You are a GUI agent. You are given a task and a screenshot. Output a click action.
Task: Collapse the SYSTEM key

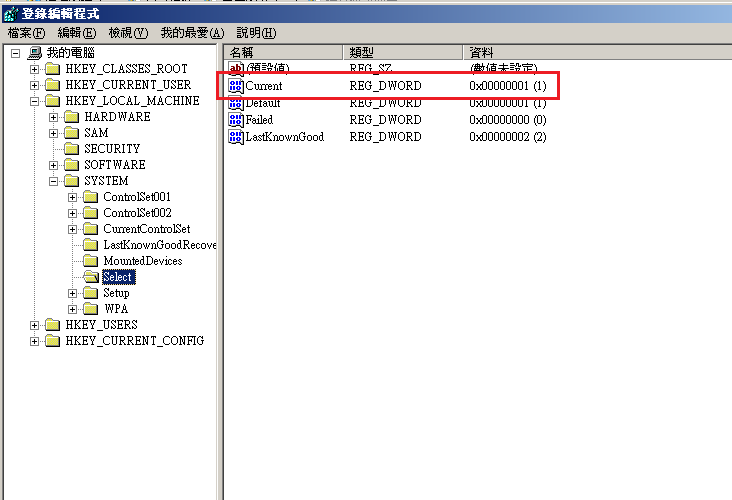click(53, 181)
